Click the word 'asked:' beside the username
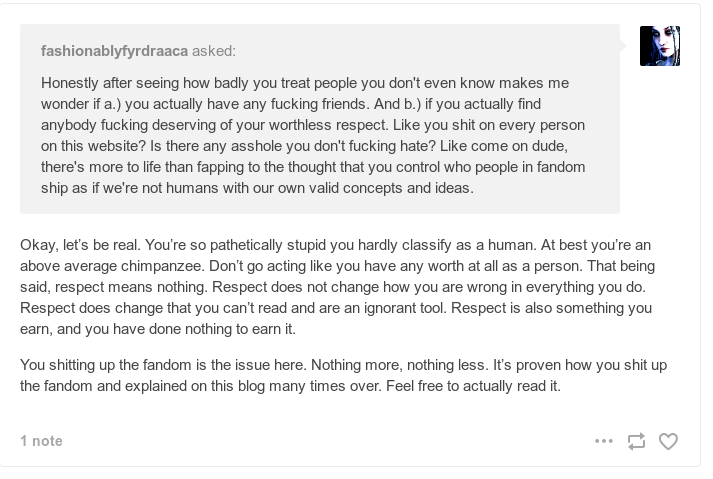Screen dimensions: 713x479 [x=214, y=51]
